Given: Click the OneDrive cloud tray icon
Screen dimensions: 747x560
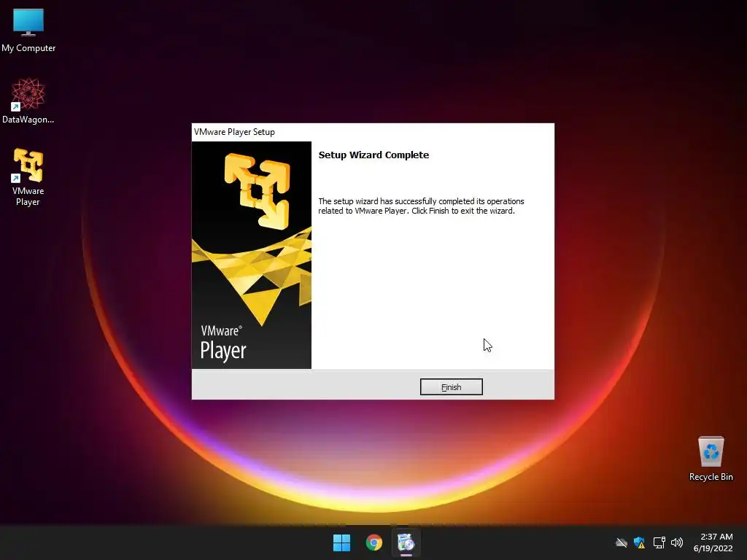Looking at the screenshot, I should (x=622, y=542).
